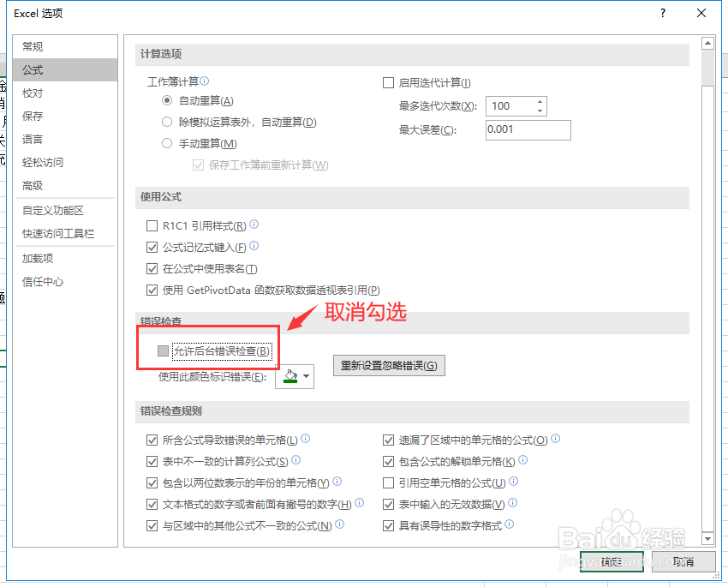Open the 快速访问工具栏 category

click(x=65, y=234)
